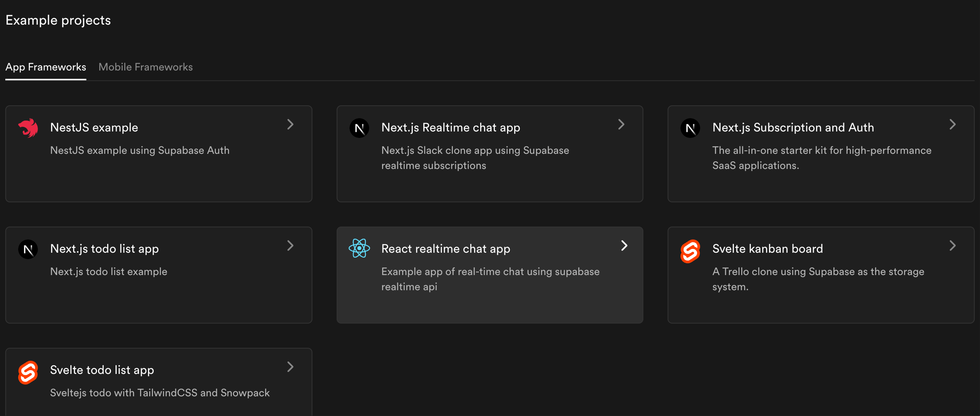The image size is (980, 416).
Task: Click Svelte logo on todo list card
Action: [x=28, y=372]
